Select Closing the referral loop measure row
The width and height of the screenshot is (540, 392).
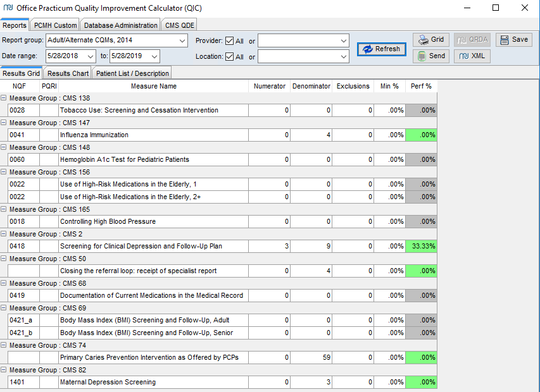tap(222, 271)
